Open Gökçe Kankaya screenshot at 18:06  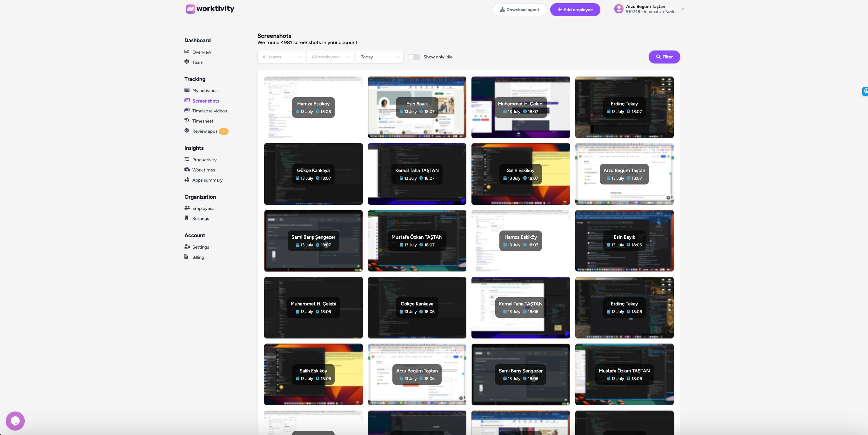point(417,308)
